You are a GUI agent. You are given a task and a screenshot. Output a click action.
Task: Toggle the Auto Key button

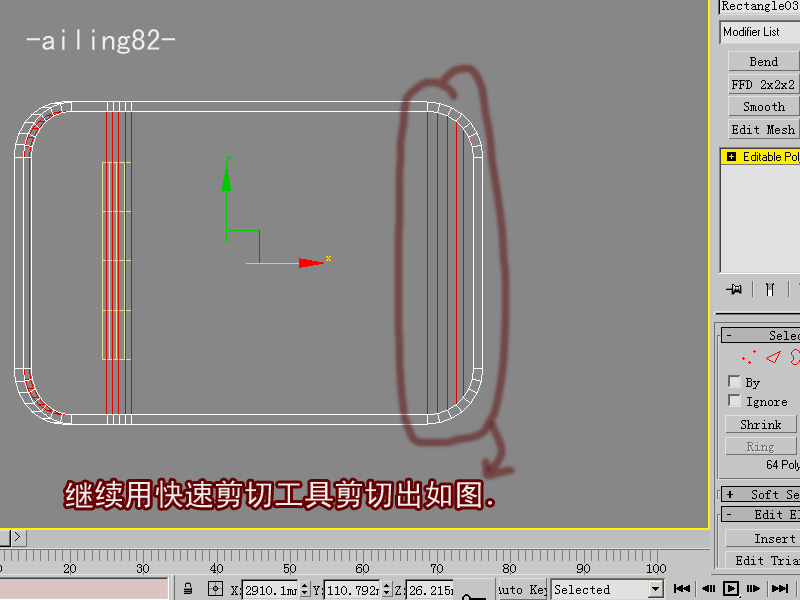[522, 589]
